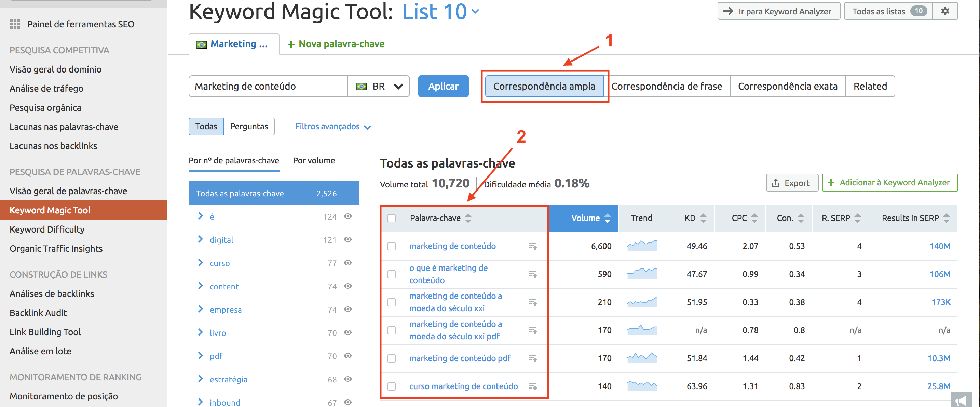Open Keyword Difficulty in sidebar
980x407 pixels.
point(47,229)
